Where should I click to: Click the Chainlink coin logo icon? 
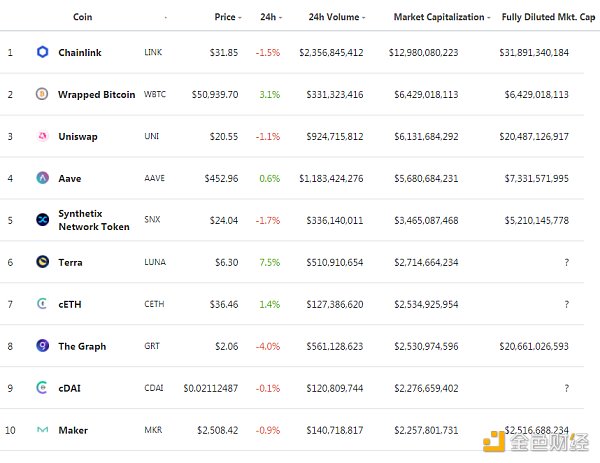pos(42,52)
